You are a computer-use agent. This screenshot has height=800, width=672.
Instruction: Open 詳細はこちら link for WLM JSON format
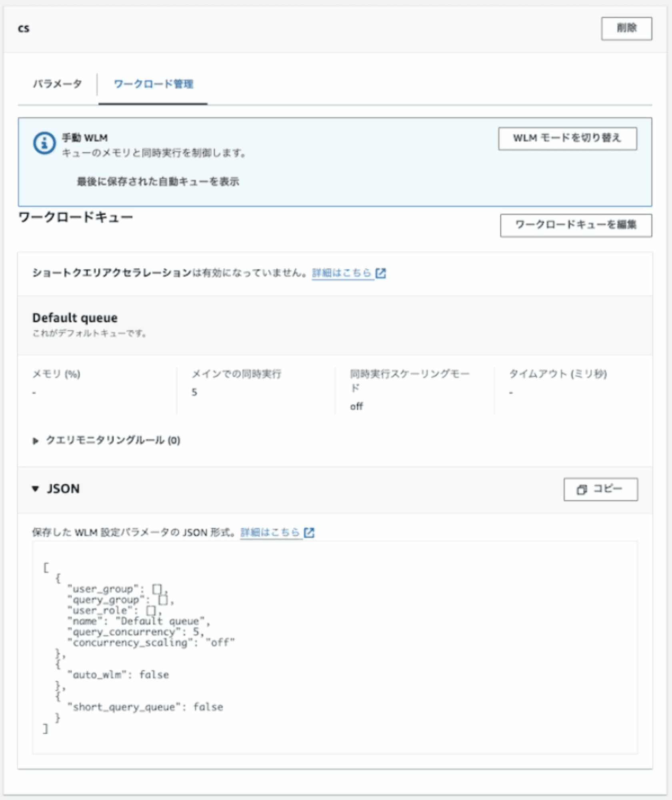(270, 532)
